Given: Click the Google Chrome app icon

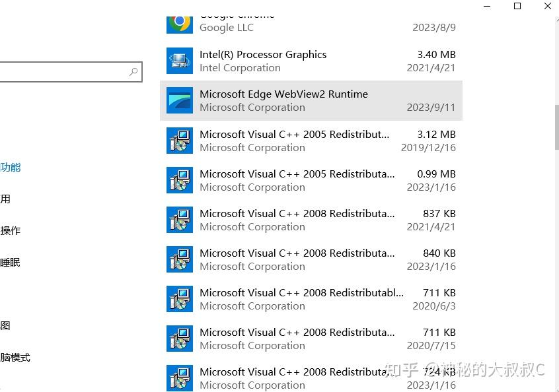Looking at the screenshot, I should [x=179, y=22].
